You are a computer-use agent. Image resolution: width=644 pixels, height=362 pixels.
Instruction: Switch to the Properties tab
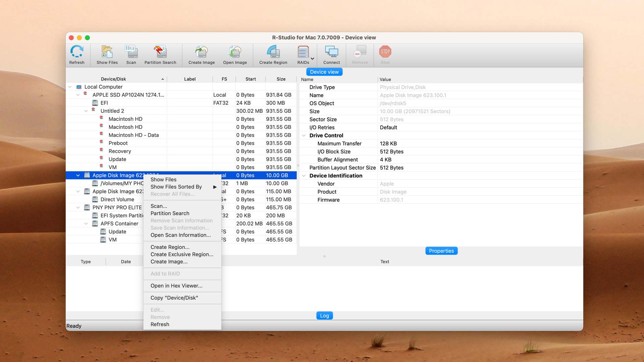(x=441, y=251)
